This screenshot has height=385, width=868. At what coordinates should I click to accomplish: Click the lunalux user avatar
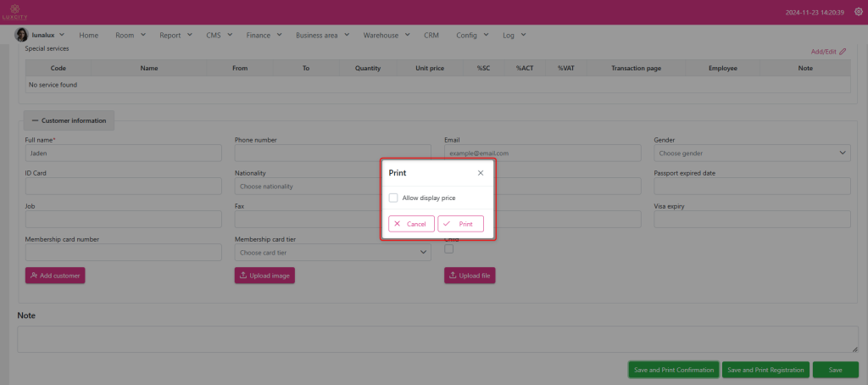pos(22,35)
